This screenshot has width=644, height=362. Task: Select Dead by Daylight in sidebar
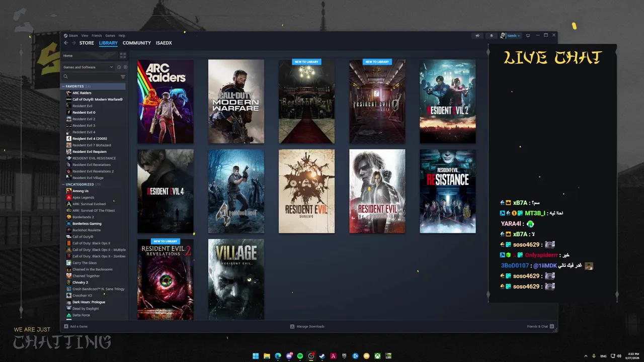pyautogui.click(x=86, y=309)
